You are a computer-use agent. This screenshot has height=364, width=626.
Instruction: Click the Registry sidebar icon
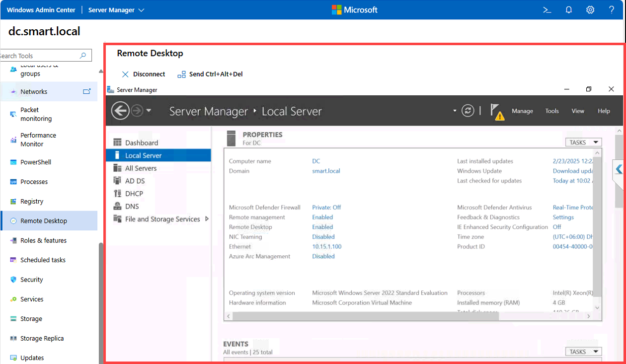pos(13,202)
